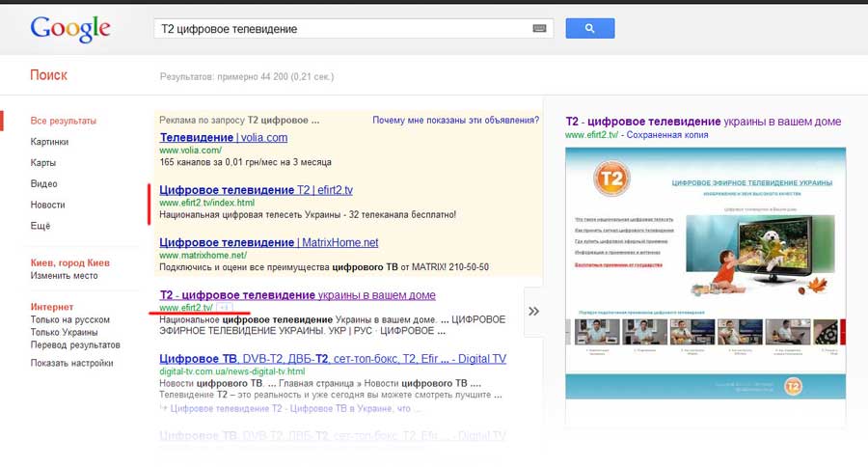
Task: Click the search field with query text
Action: click(353, 28)
